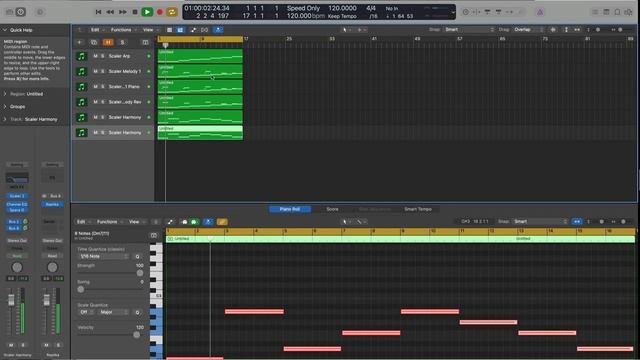Click the tracks area Flex icon
The image size is (640, 360).
tap(205, 30)
